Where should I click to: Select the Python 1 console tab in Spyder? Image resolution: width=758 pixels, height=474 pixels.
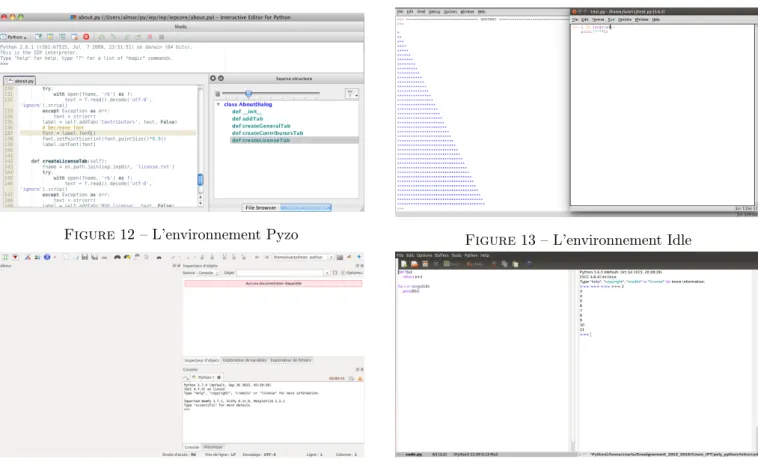[x=205, y=377]
